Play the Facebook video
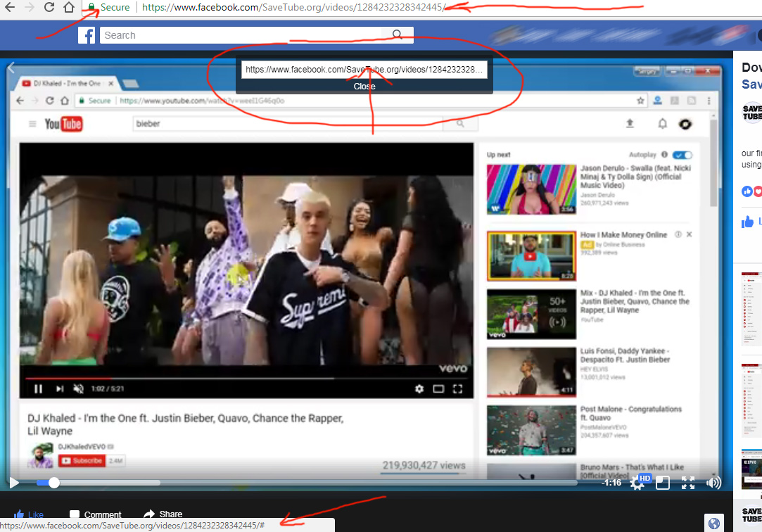762x532 pixels. [x=13, y=483]
